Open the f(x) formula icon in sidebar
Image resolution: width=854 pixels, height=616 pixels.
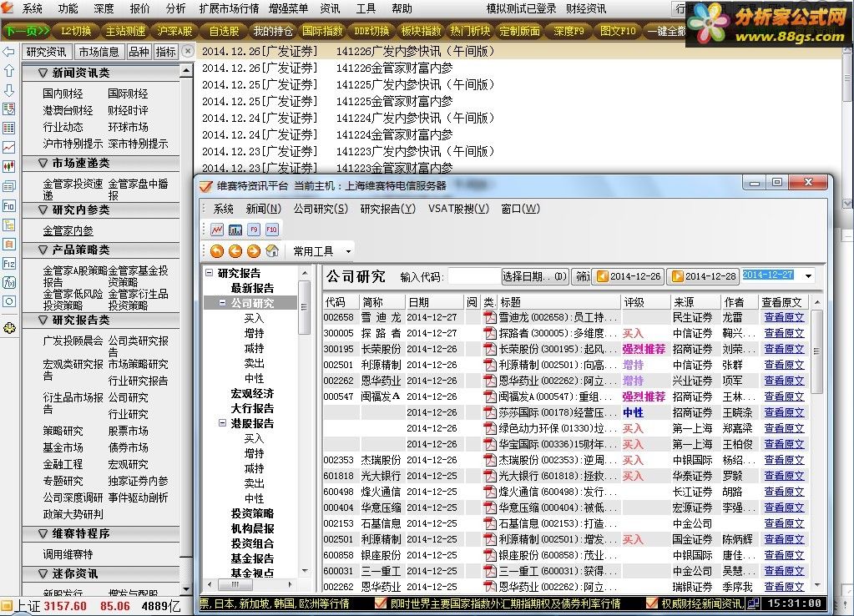tap(8, 283)
